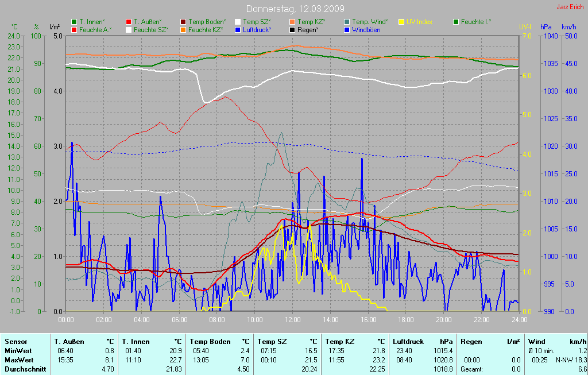Image resolution: width=588 pixels, height=375 pixels.
Task: Click the 1040 value on the hPa axis
Action: point(551,36)
